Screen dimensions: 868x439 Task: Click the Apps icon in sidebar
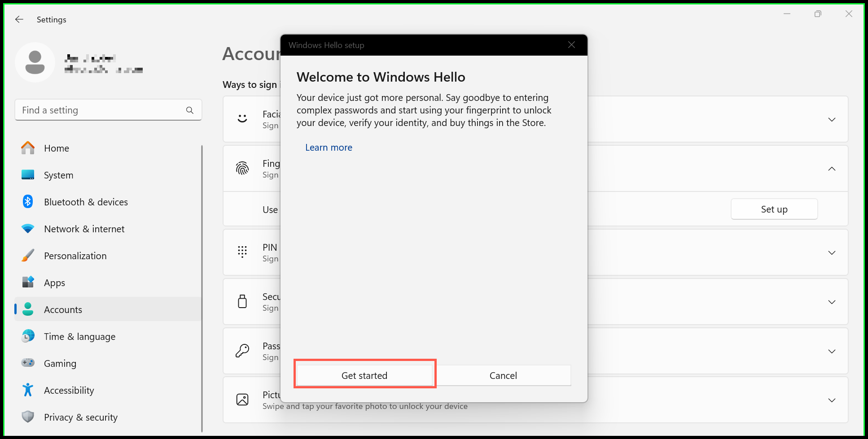click(x=28, y=283)
